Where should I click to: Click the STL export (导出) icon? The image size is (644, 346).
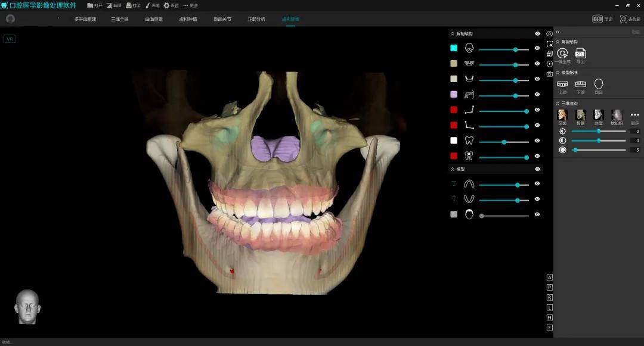(580, 54)
